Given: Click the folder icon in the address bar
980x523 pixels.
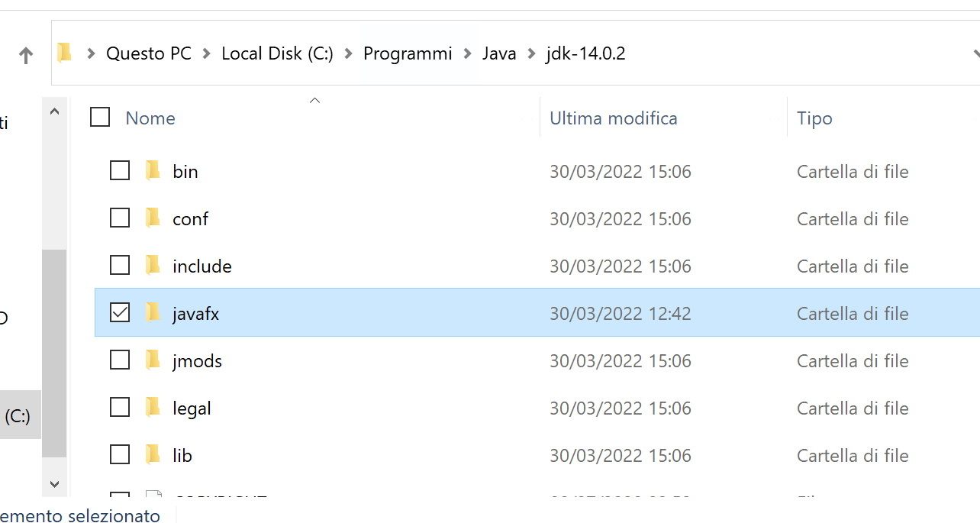Looking at the screenshot, I should (65, 53).
